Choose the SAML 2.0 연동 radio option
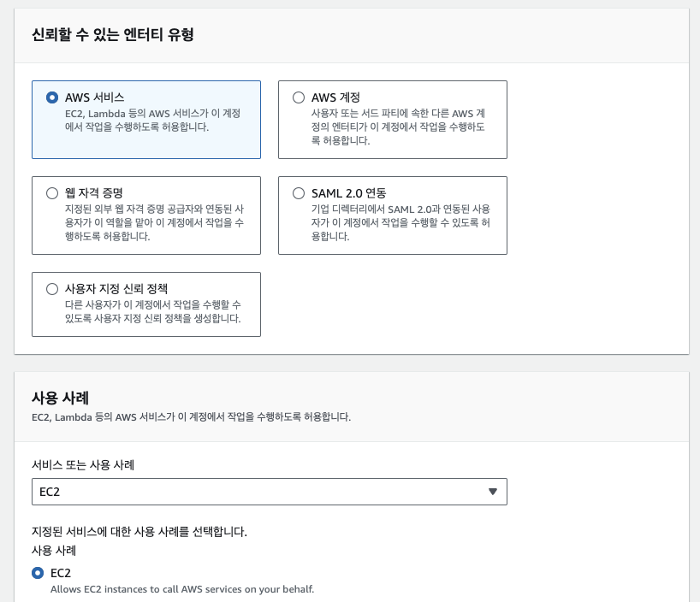The width and height of the screenshot is (700, 602). coord(299,193)
